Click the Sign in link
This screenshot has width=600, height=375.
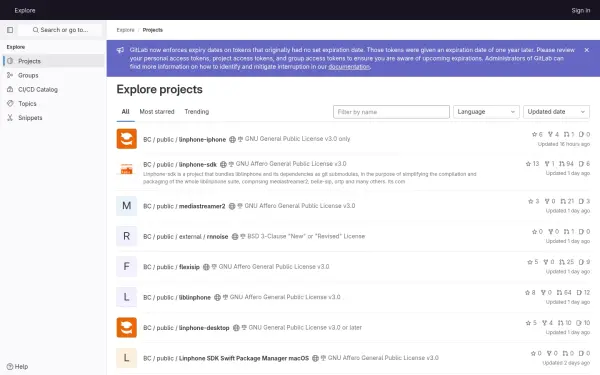pos(580,10)
